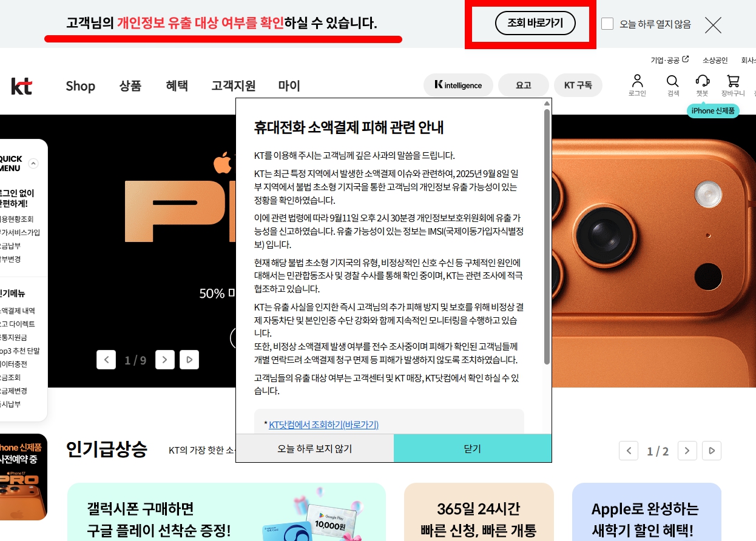Open the 소상공인 link
This screenshot has width=756, height=541.
[715, 60]
